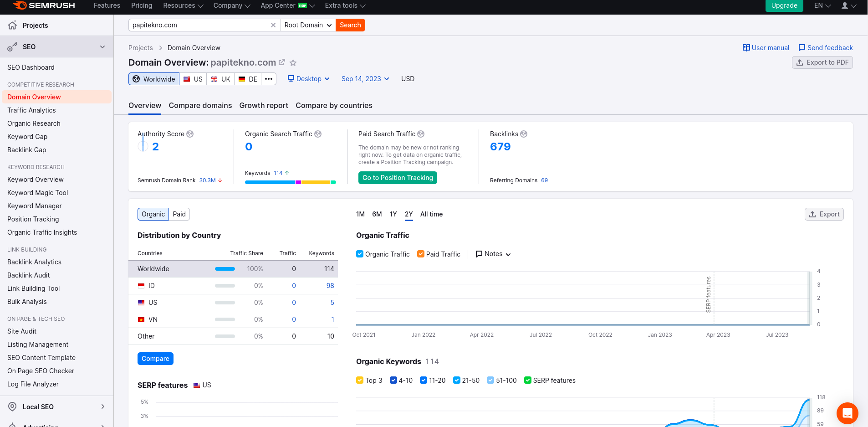This screenshot has height=427, width=868.
Task: Open Projects home icon
Action: pyautogui.click(x=12, y=25)
